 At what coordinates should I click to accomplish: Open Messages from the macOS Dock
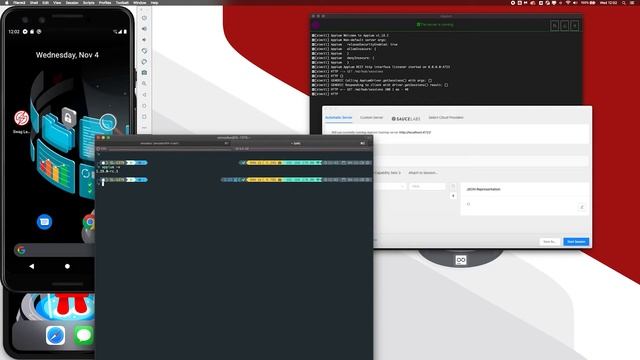pos(84,336)
